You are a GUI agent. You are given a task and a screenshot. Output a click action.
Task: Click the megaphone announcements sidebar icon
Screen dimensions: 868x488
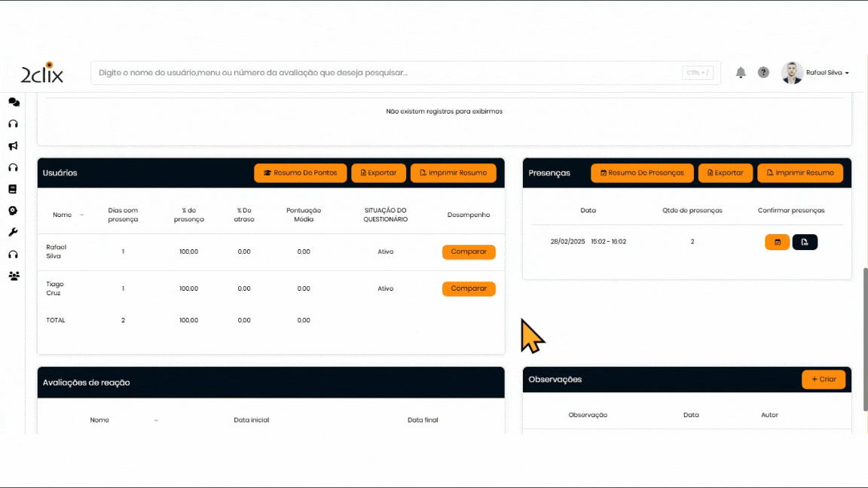pyautogui.click(x=14, y=146)
